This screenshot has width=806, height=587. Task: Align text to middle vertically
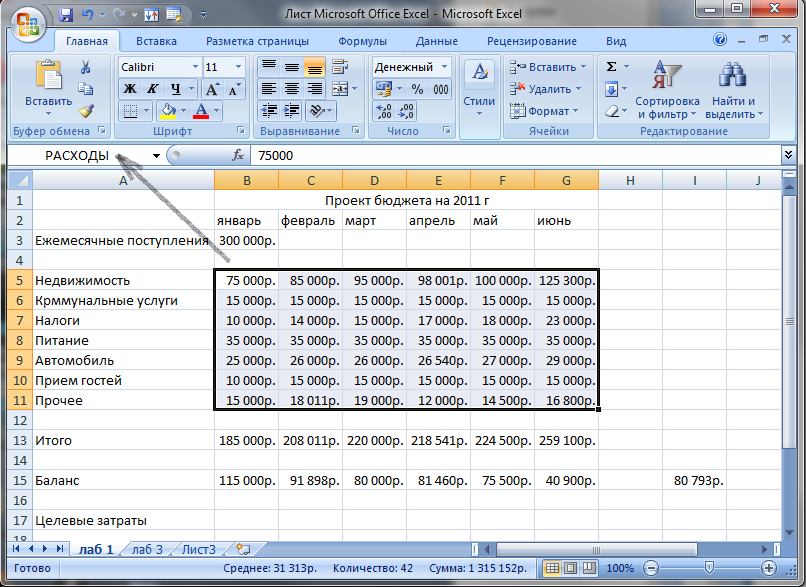[291, 67]
